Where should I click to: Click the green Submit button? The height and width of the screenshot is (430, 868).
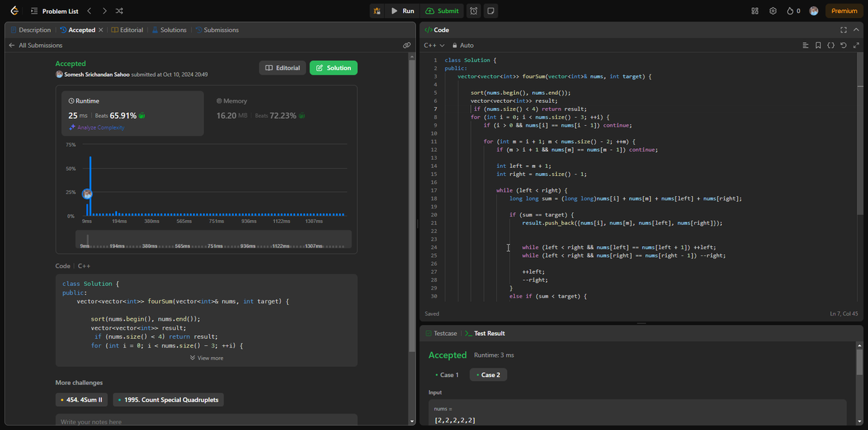coord(442,11)
